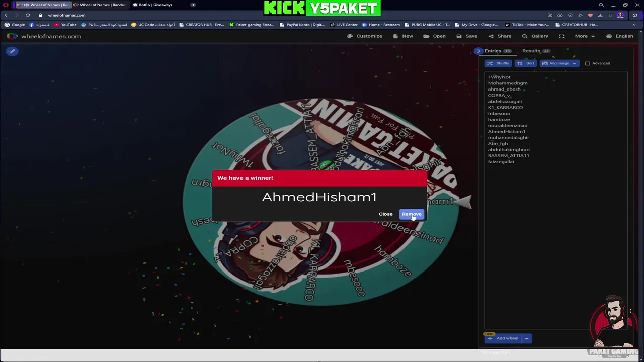Click the heart bookmark icon in address bar
The image size is (644, 362).
pyautogui.click(x=590, y=15)
